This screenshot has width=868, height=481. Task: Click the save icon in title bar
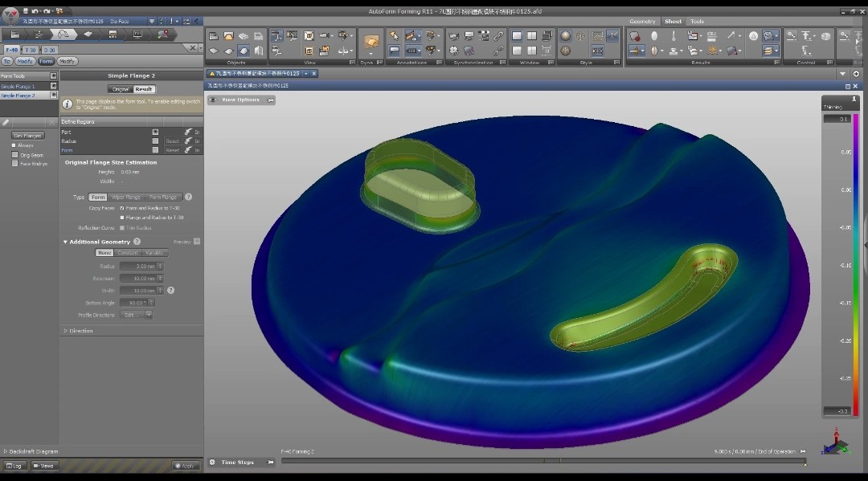24,10
